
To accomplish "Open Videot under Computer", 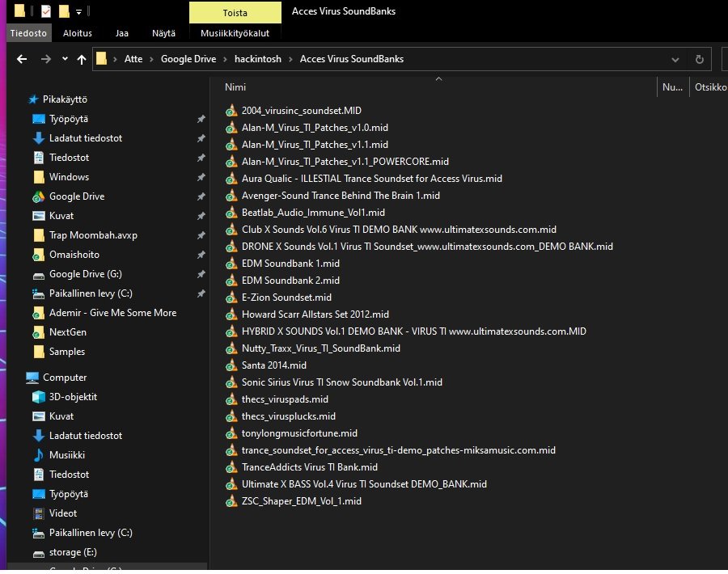I will [62, 513].
